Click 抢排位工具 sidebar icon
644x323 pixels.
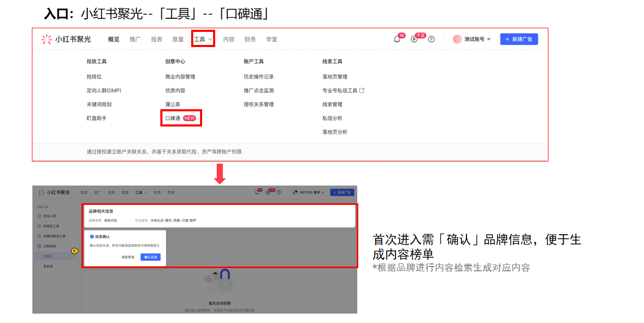click(39, 226)
